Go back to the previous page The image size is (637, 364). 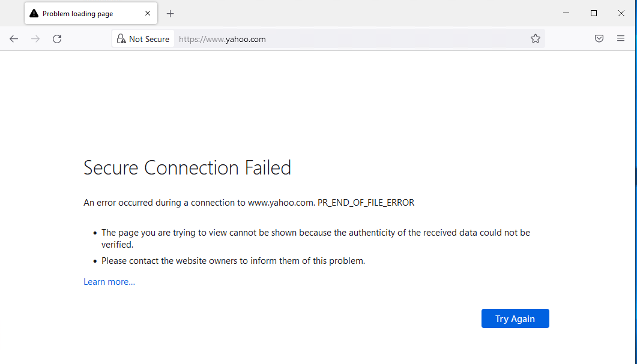pyautogui.click(x=14, y=39)
